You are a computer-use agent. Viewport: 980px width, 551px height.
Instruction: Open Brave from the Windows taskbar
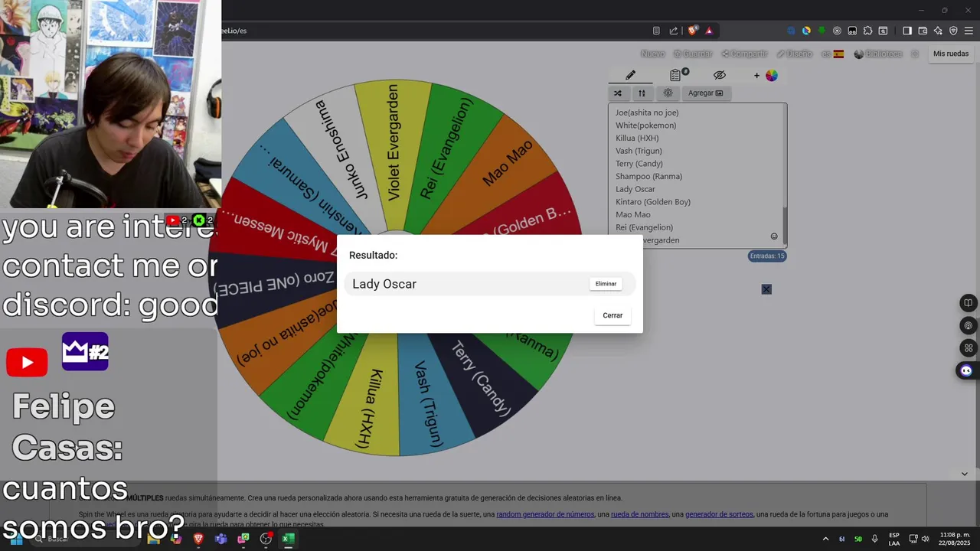198,539
